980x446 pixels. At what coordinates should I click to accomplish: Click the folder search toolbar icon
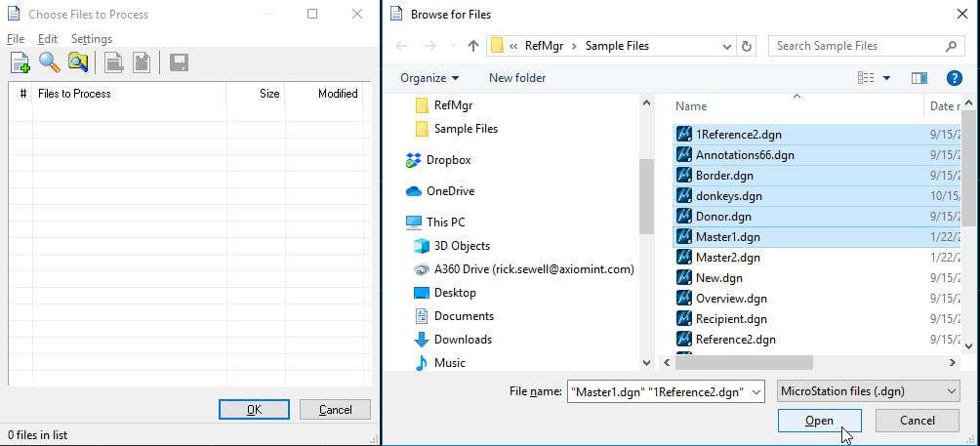pos(78,63)
